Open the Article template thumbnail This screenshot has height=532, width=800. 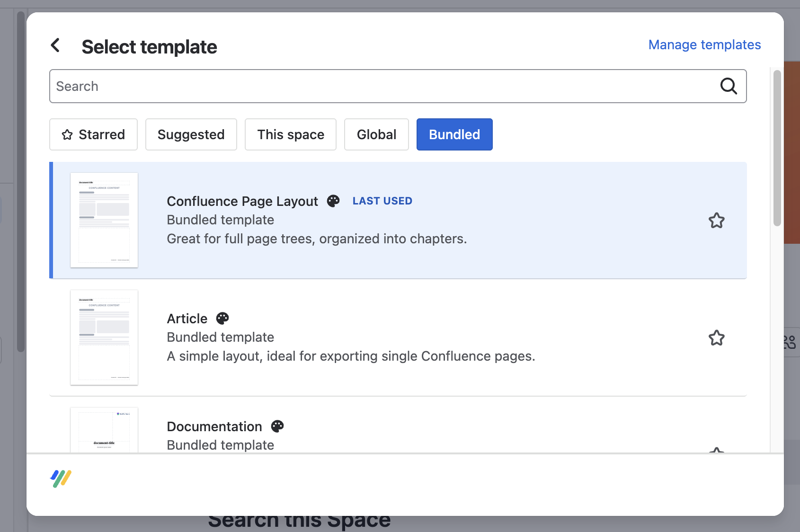104,337
